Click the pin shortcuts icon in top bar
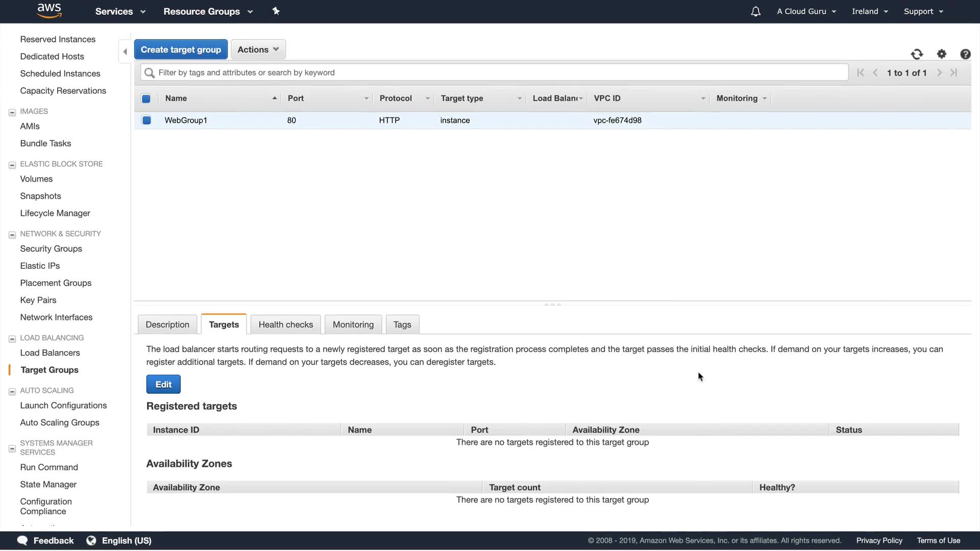Viewport: 980px width, 551px height. (x=276, y=11)
